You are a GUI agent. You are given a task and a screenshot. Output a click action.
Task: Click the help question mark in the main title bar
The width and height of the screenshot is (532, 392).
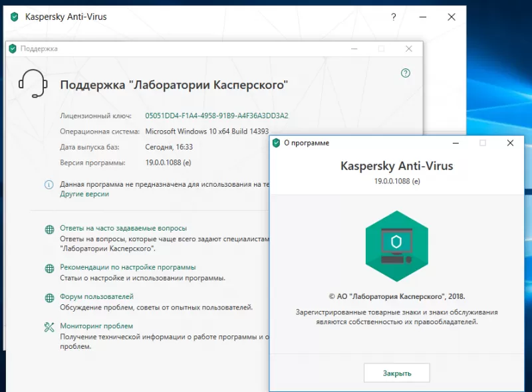(x=393, y=17)
